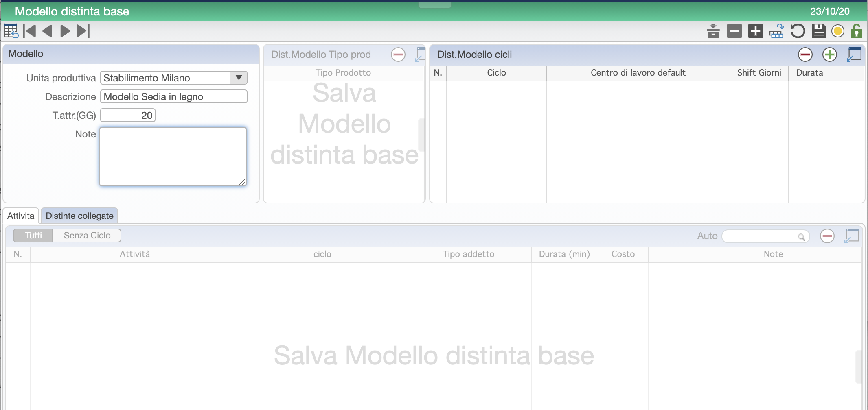Go to next record
This screenshot has height=410, width=868.
[x=65, y=31]
